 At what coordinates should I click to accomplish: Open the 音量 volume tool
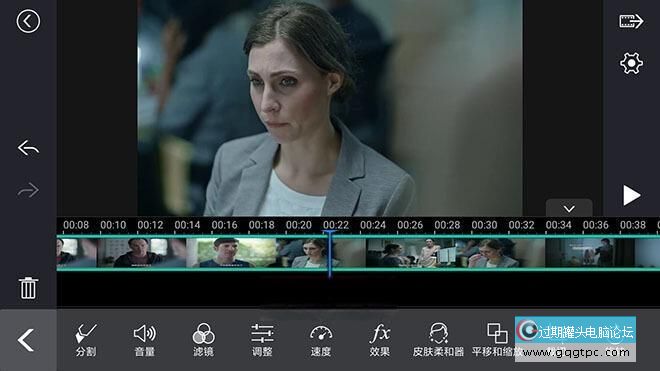coord(144,340)
